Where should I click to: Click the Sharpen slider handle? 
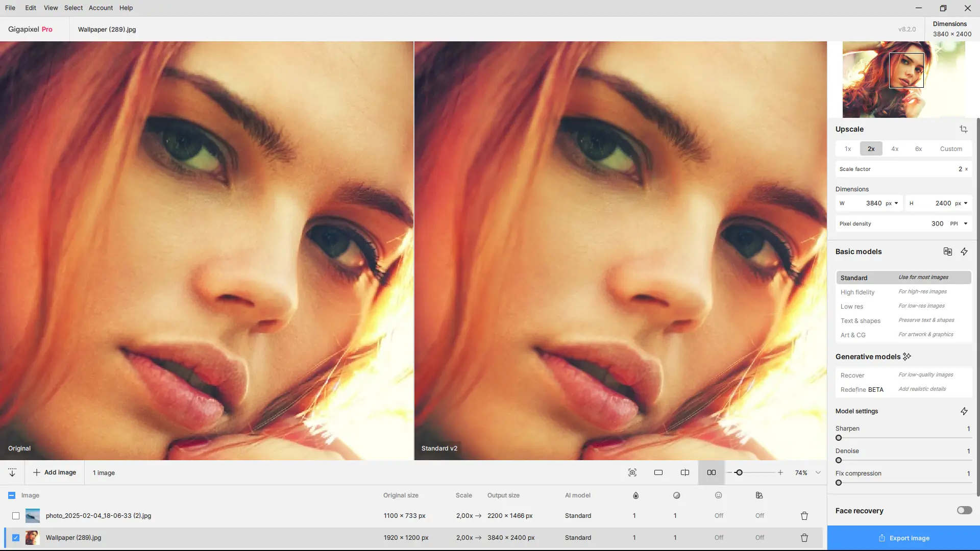click(x=839, y=438)
